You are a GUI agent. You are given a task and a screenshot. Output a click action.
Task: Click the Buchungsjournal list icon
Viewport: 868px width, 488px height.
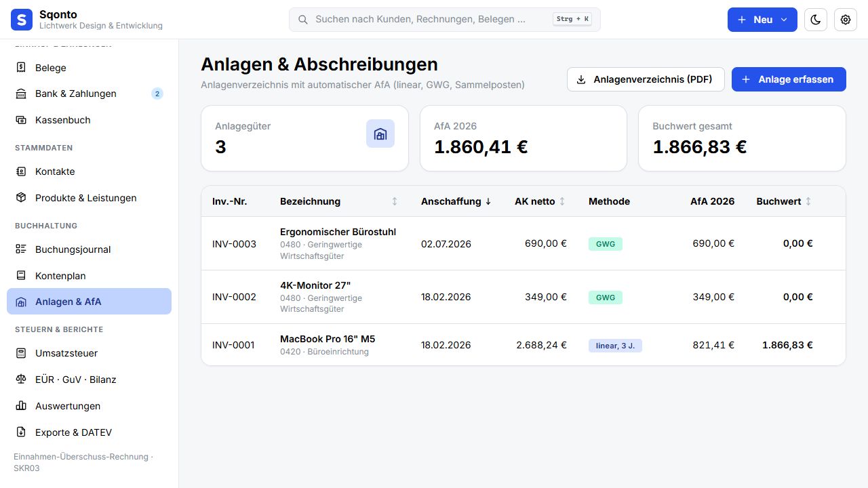pos(21,249)
